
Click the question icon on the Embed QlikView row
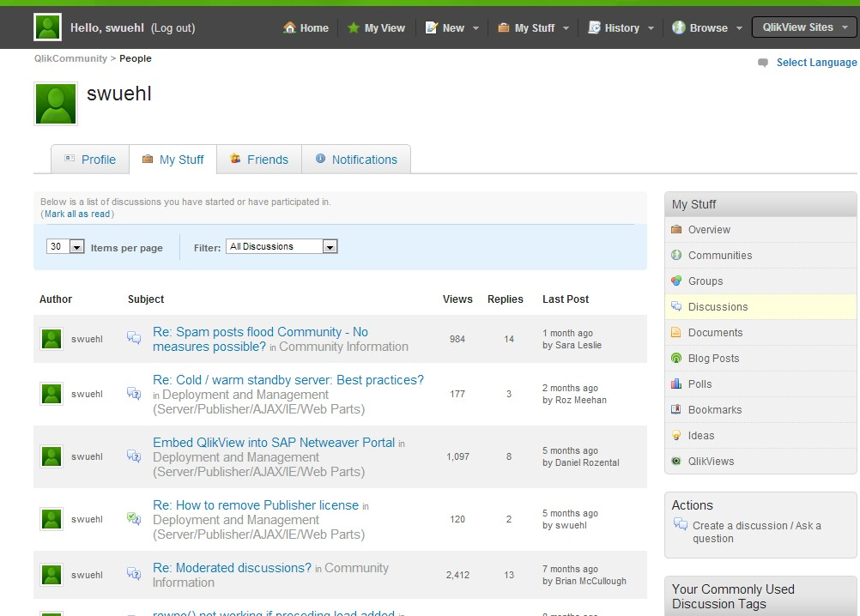(x=134, y=456)
